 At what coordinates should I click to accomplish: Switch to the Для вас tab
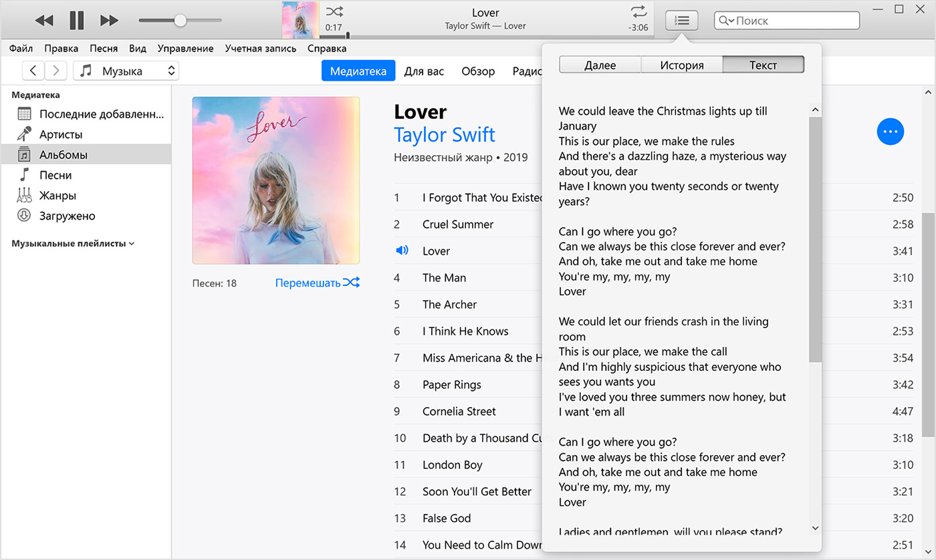point(424,71)
